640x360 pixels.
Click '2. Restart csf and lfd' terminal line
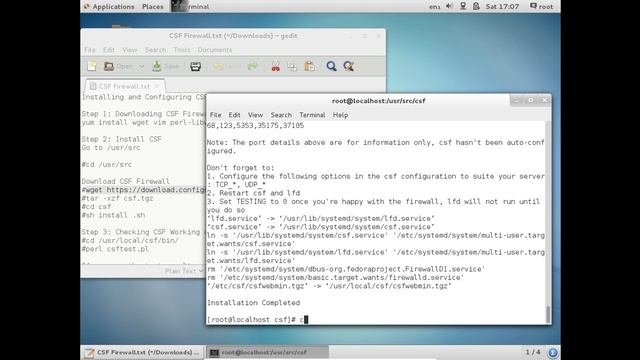pyautogui.click(x=253, y=193)
